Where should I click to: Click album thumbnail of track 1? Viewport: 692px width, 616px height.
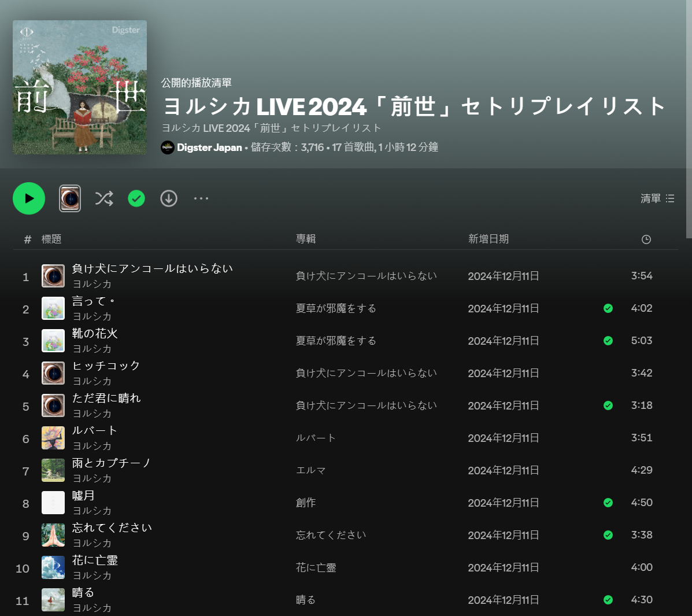53,276
